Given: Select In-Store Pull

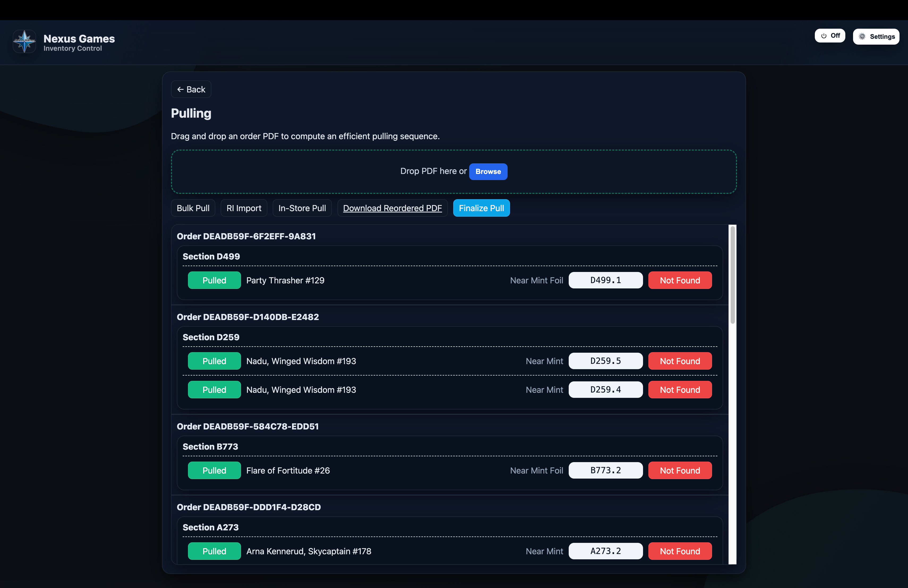Looking at the screenshot, I should 302,208.
